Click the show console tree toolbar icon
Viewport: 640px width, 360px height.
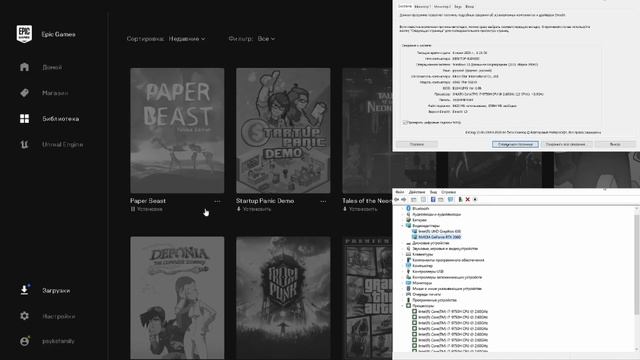[413, 200]
